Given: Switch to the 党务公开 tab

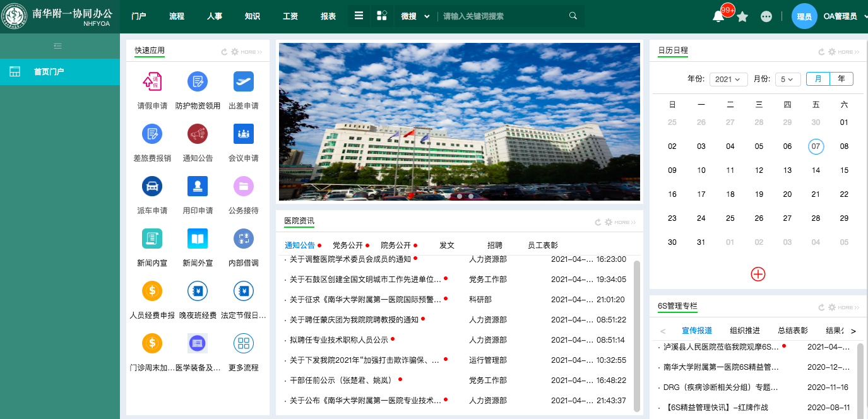Looking at the screenshot, I should (348, 245).
